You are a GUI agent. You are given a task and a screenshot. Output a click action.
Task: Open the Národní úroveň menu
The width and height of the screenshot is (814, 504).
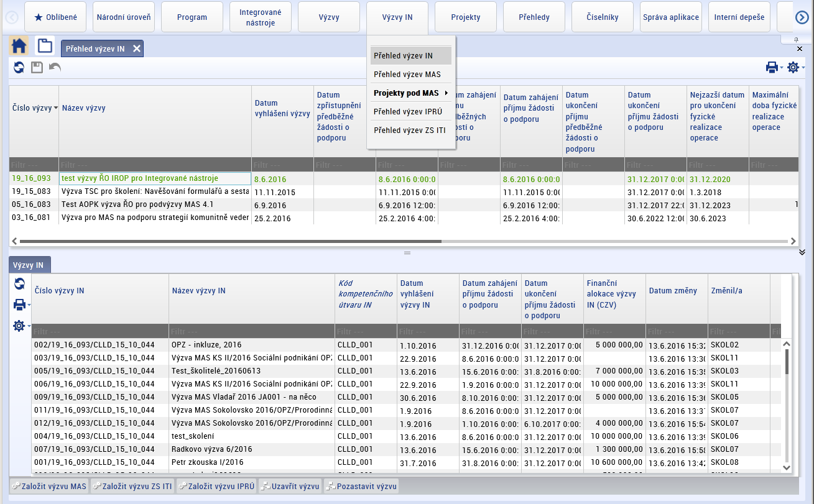coord(124,17)
